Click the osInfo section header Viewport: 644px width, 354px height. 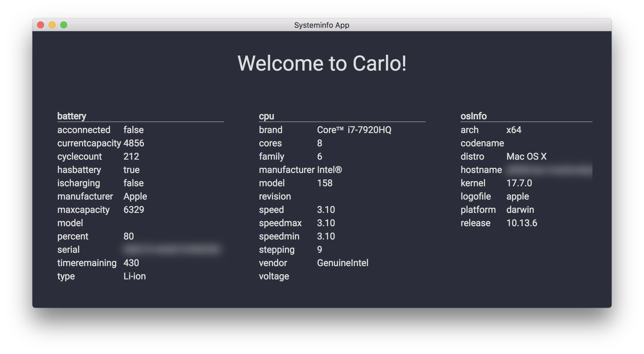click(x=474, y=116)
